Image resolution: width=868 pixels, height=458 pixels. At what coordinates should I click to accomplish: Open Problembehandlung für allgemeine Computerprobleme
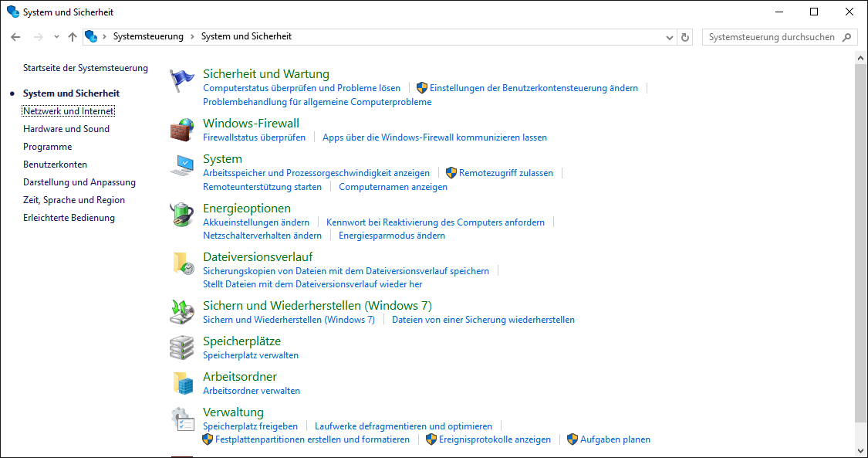317,102
